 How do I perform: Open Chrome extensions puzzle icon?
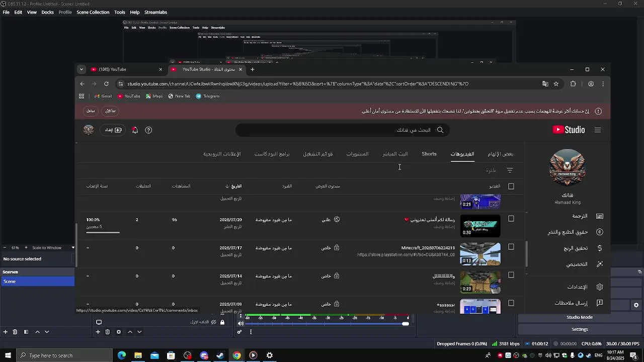[x=573, y=84]
